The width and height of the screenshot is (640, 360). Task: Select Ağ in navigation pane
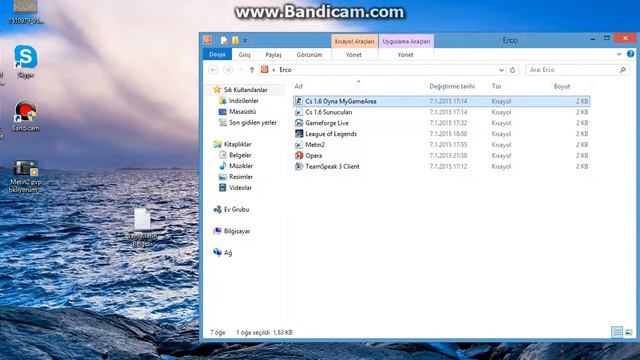pyautogui.click(x=228, y=253)
